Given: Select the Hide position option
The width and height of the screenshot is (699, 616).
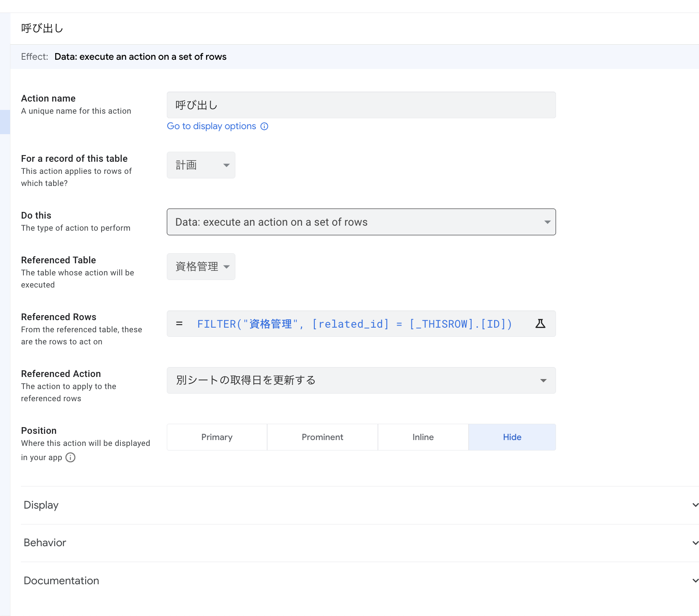Looking at the screenshot, I should tap(512, 437).
